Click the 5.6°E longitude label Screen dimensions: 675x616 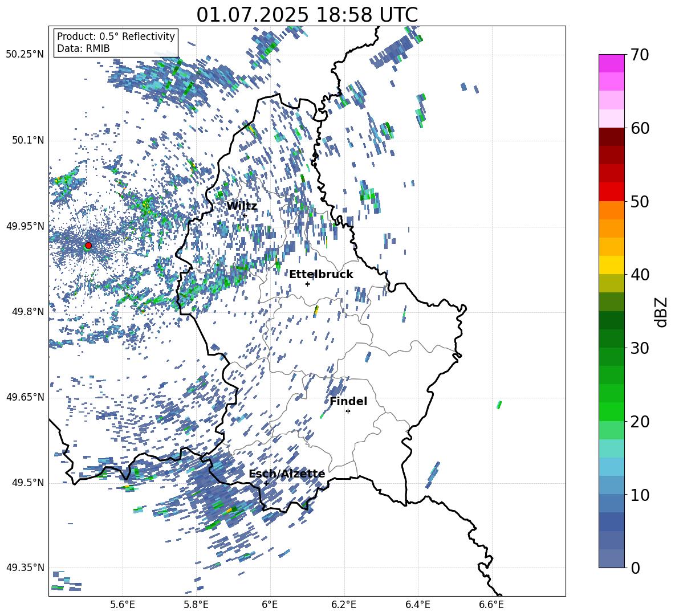(123, 605)
